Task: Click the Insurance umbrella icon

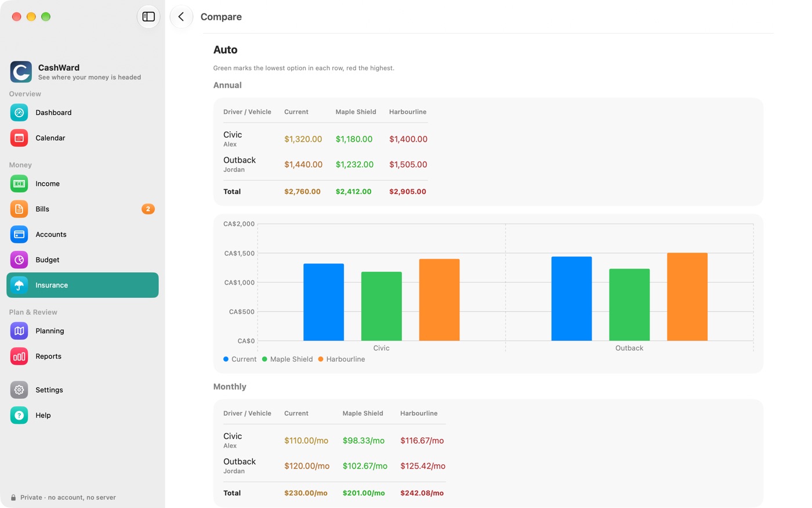Action: [19, 285]
